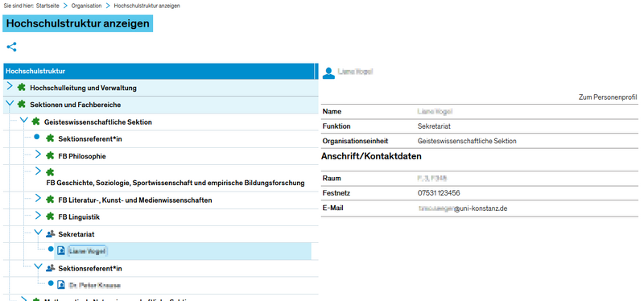Click email address ending @uni-konstanz.de
Viewport: 644px width, 301px height.
(463, 208)
